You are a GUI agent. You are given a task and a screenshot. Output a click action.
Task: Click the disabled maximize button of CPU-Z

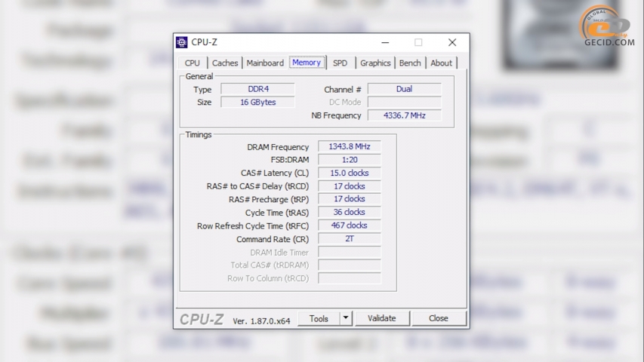(x=418, y=42)
